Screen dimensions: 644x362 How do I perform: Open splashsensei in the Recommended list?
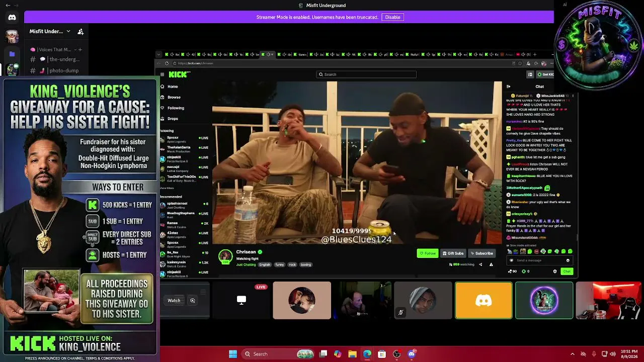coord(184,205)
